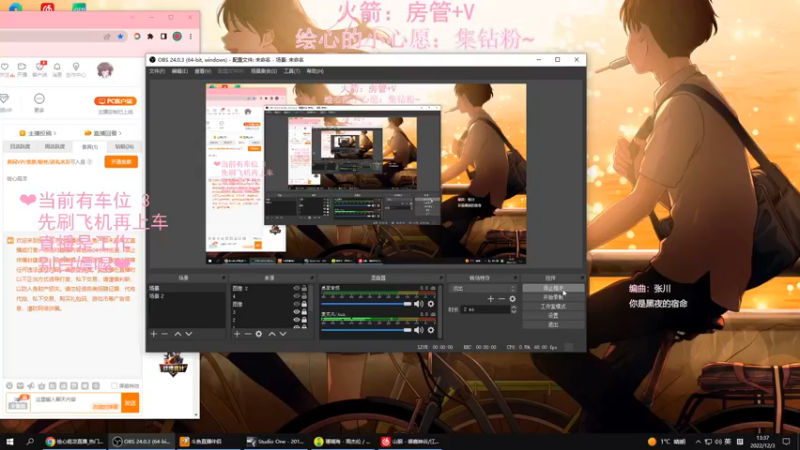The width and height of the screenshot is (800, 450).
Task: Pop out the sources dock panel icon
Action: click(312, 278)
